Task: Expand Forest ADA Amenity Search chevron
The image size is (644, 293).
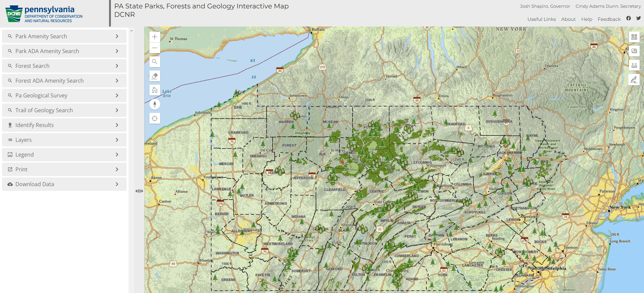Action: (x=117, y=81)
